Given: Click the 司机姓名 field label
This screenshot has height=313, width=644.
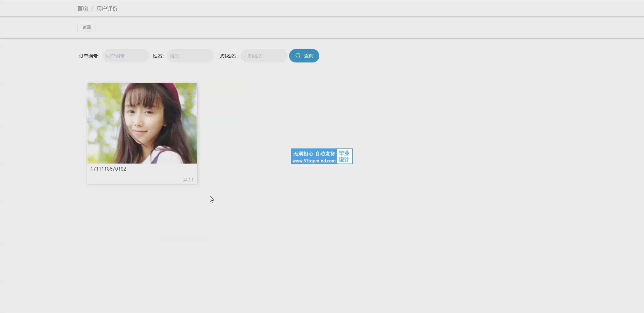Looking at the screenshot, I should [227, 56].
